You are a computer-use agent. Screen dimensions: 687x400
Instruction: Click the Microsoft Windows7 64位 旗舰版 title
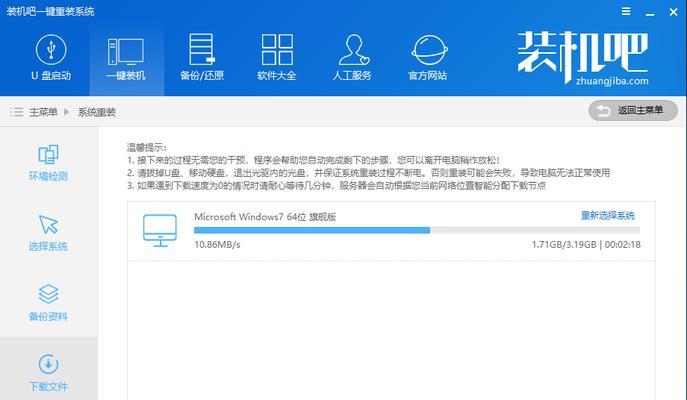click(x=265, y=216)
